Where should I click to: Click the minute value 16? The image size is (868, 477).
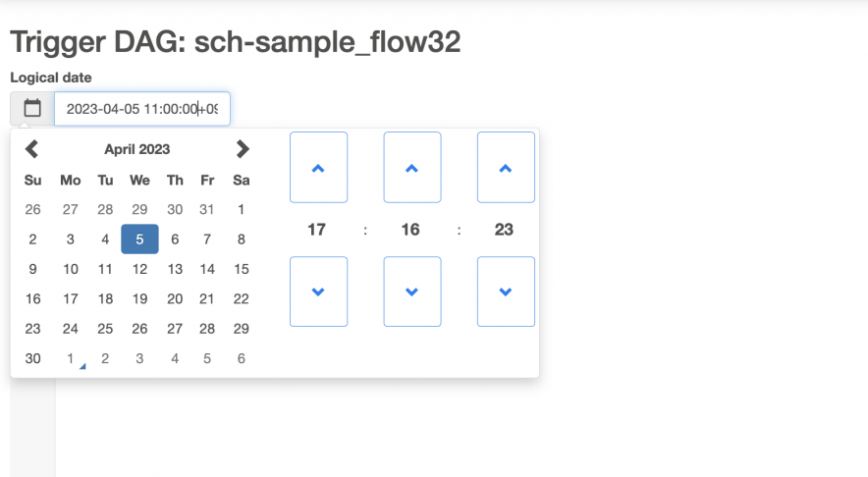pos(410,230)
